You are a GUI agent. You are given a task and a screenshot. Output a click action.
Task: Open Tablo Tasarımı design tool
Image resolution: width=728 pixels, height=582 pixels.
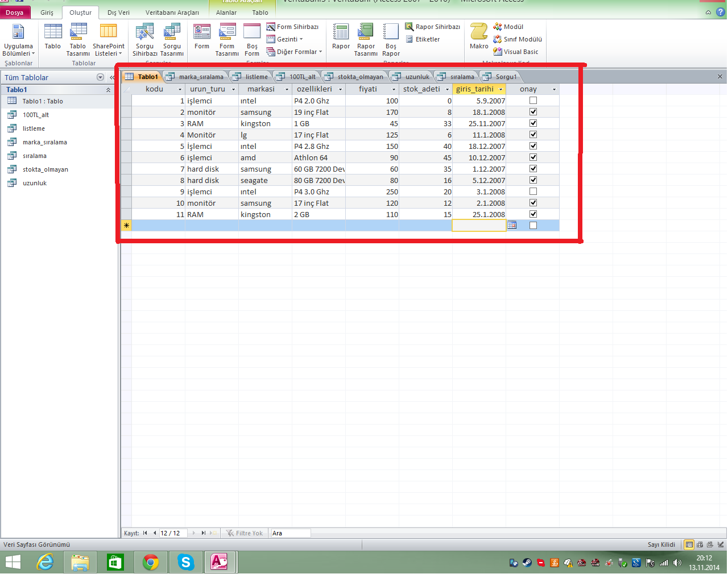(x=78, y=40)
